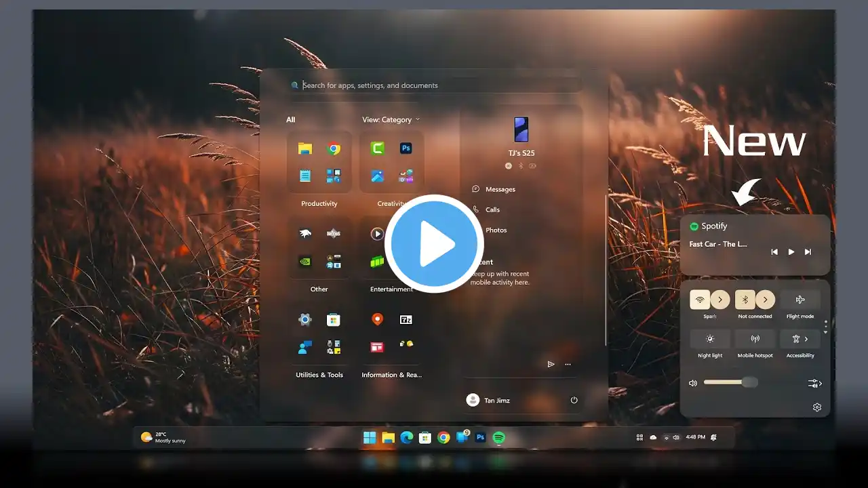Screen dimensions: 868x488
Task: Turn on Night light
Action: tap(710, 339)
